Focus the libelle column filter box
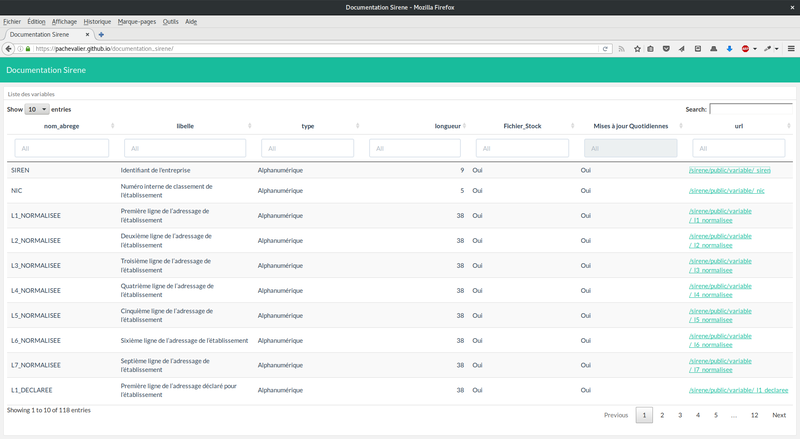 [185, 148]
